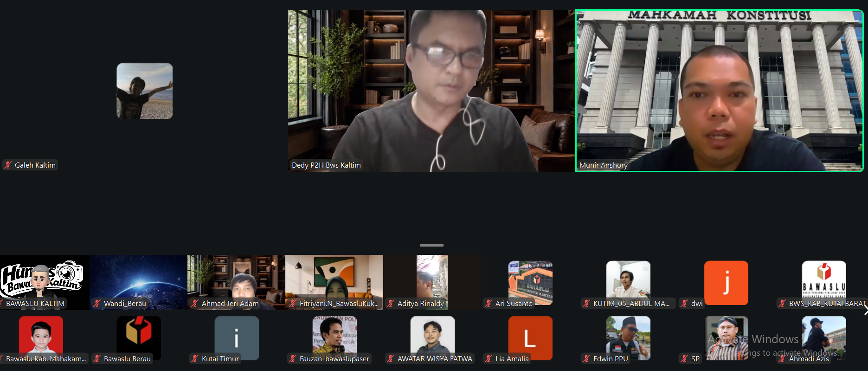The height and width of the screenshot is (371, 868).
Task: Click the name label "Edwin PPU"
Action: point(611,358)
